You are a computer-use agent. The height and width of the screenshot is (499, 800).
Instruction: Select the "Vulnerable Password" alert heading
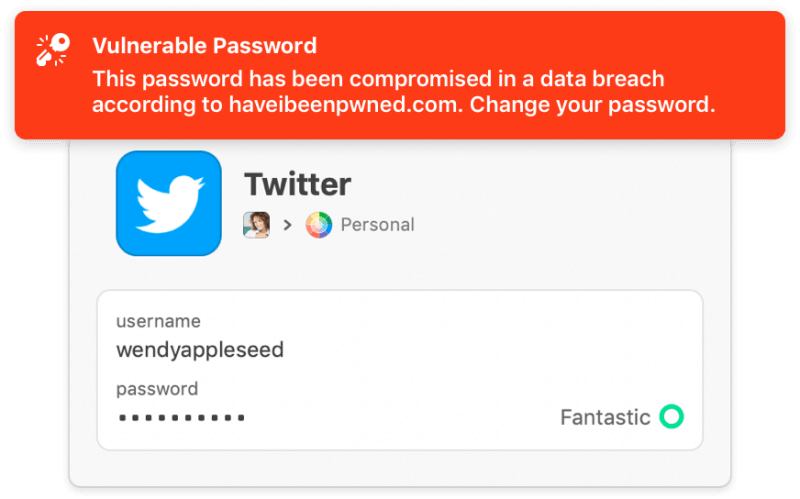(x=204, y=46)
